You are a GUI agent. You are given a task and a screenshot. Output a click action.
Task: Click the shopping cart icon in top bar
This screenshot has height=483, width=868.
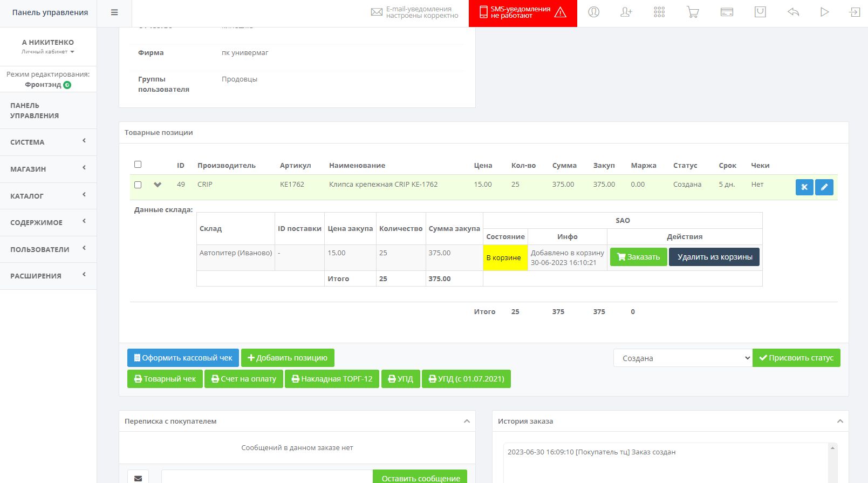tap(693, 12)
